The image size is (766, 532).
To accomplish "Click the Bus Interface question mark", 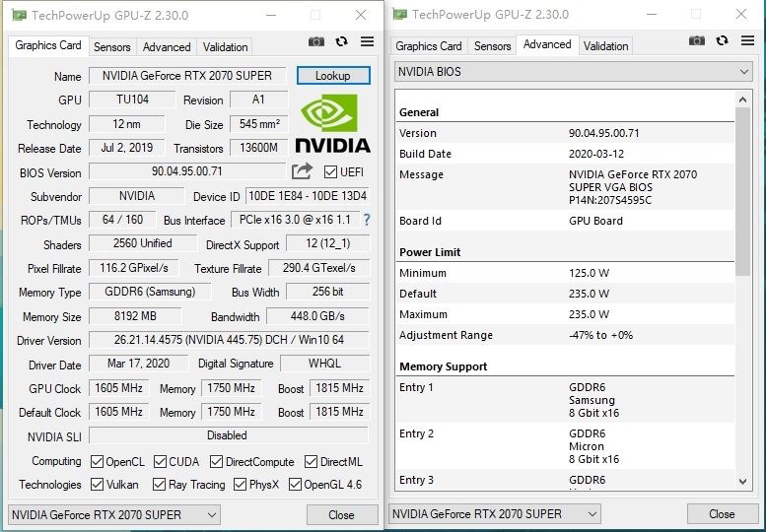I will pos(367,220).
